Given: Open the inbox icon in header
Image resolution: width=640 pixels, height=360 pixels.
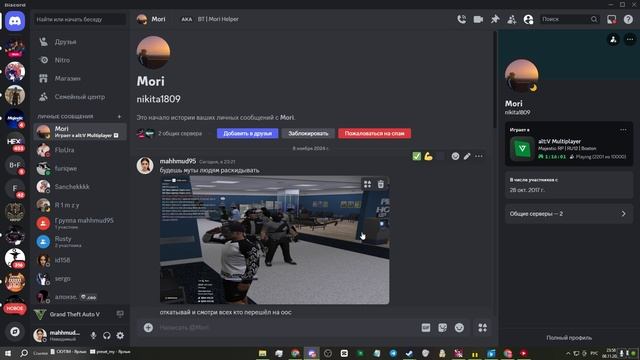Looking at the screenshot, I should point(611,19).
